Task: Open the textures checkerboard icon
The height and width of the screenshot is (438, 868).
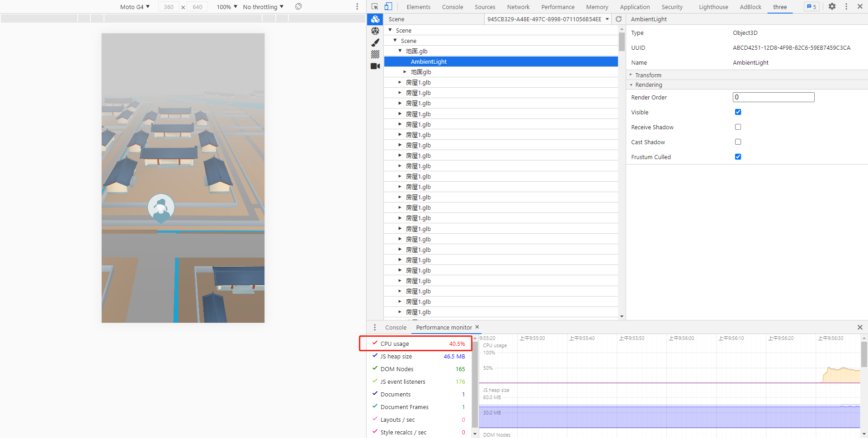Action: tap(375, 54)
